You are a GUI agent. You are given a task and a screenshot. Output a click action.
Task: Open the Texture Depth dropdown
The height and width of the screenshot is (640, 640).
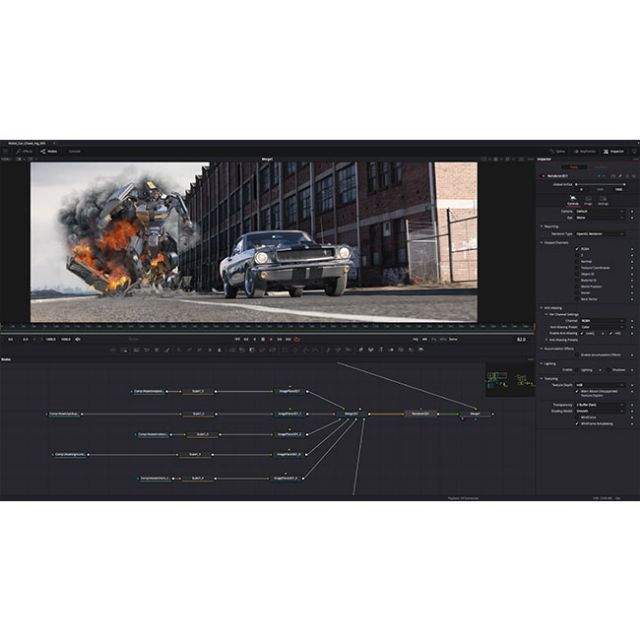click(600, 385)
